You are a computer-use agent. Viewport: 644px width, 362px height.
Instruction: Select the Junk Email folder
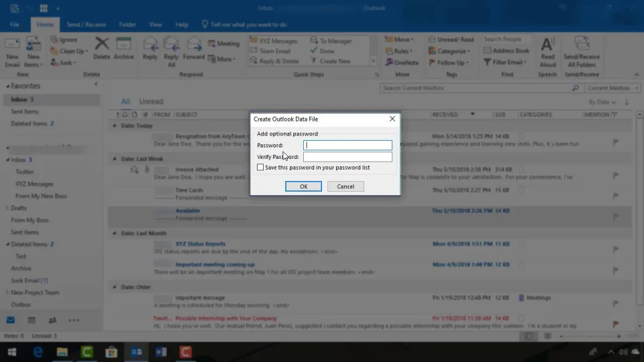click(29, 280)
